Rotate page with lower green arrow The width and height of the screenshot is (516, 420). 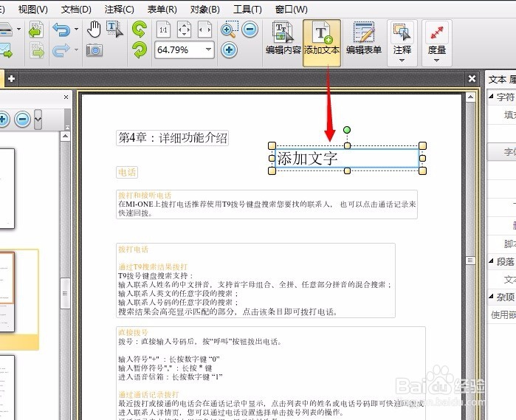coord(140,50)
